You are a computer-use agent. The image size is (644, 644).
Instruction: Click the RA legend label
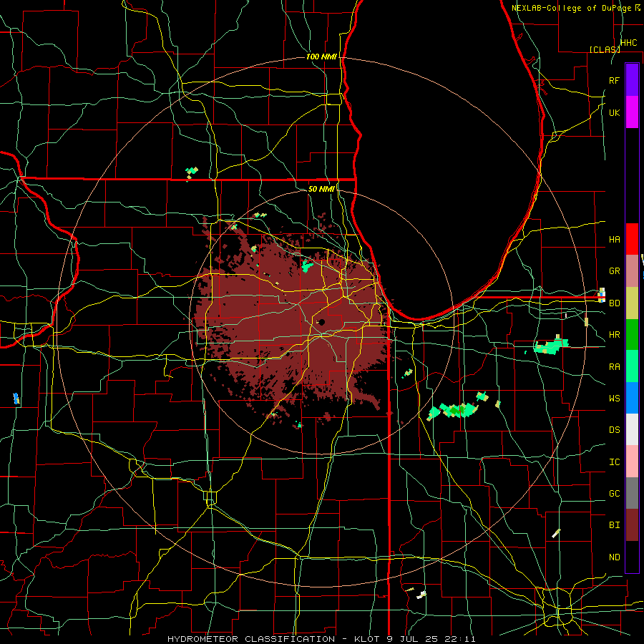tap(614, 367)
